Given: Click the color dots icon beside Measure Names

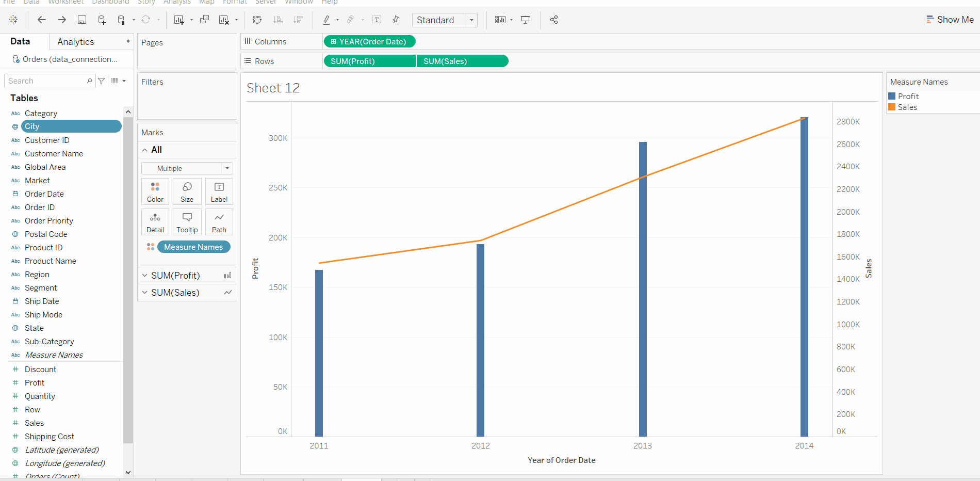Looking at the screenshot, I should click(151, 247).
